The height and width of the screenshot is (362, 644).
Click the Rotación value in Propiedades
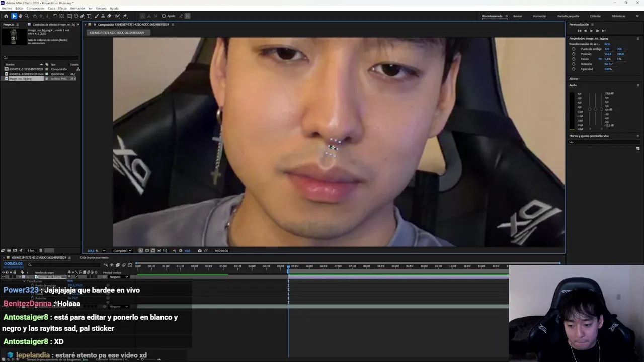tap(609, 64)
